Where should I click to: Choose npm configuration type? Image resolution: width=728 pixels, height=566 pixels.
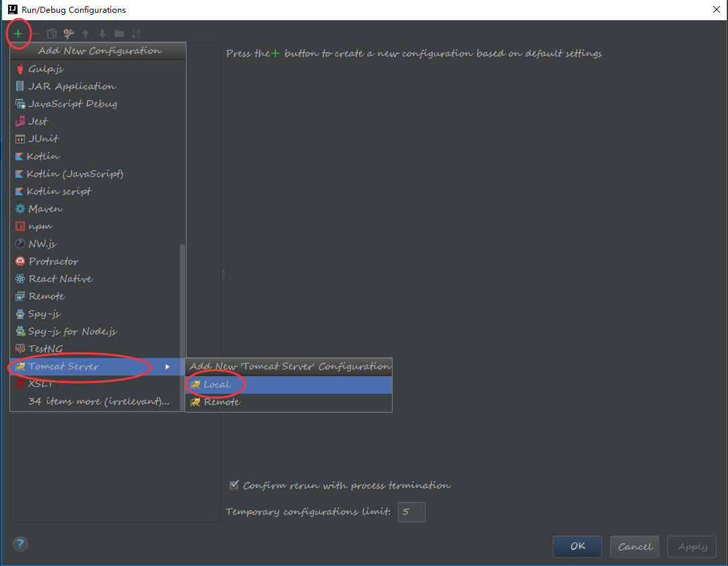(x=98, y=226)
